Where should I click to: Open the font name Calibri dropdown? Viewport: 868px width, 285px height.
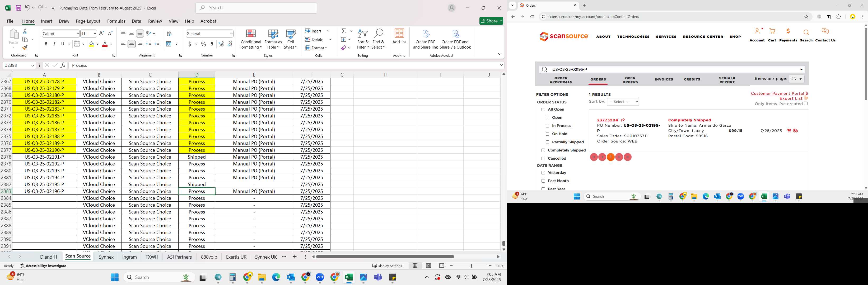77,33
